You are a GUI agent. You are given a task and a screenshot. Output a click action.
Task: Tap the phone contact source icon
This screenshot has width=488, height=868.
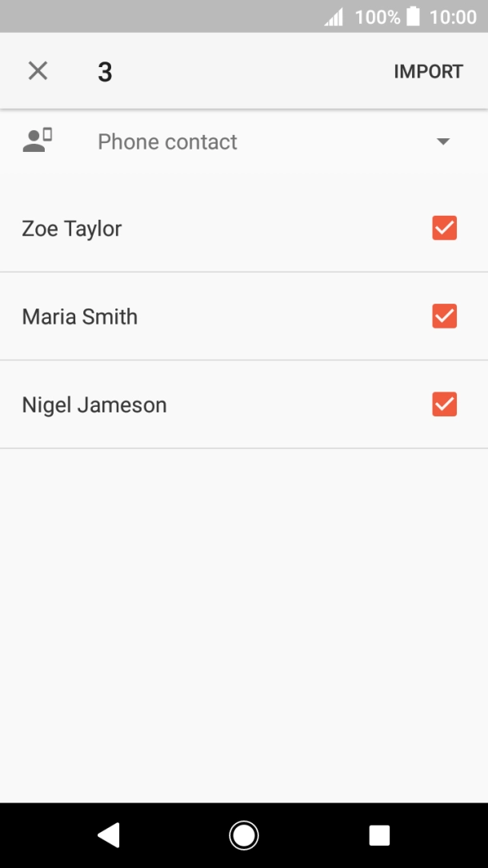[x=38, y=141]
